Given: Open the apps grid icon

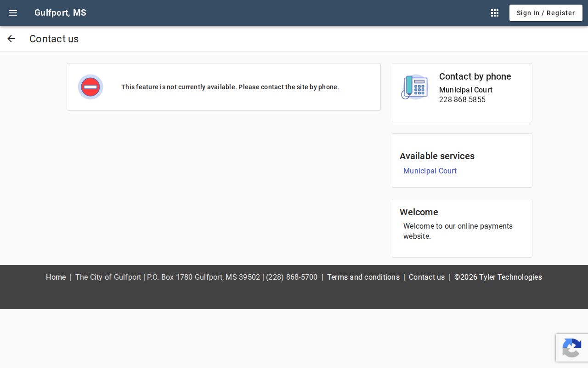Looking at the screenshot, I should pos(495,13).
